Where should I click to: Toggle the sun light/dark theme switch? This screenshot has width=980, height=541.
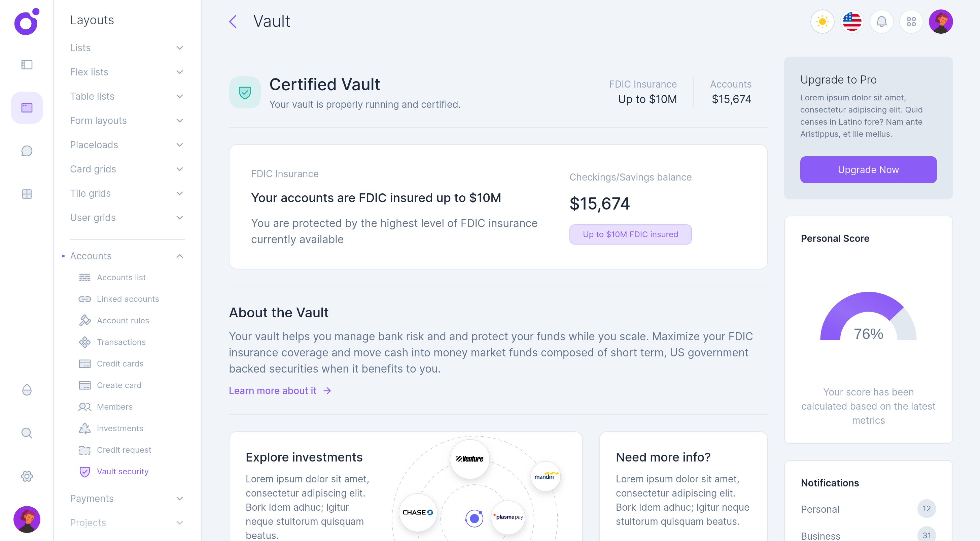[822, 22]
